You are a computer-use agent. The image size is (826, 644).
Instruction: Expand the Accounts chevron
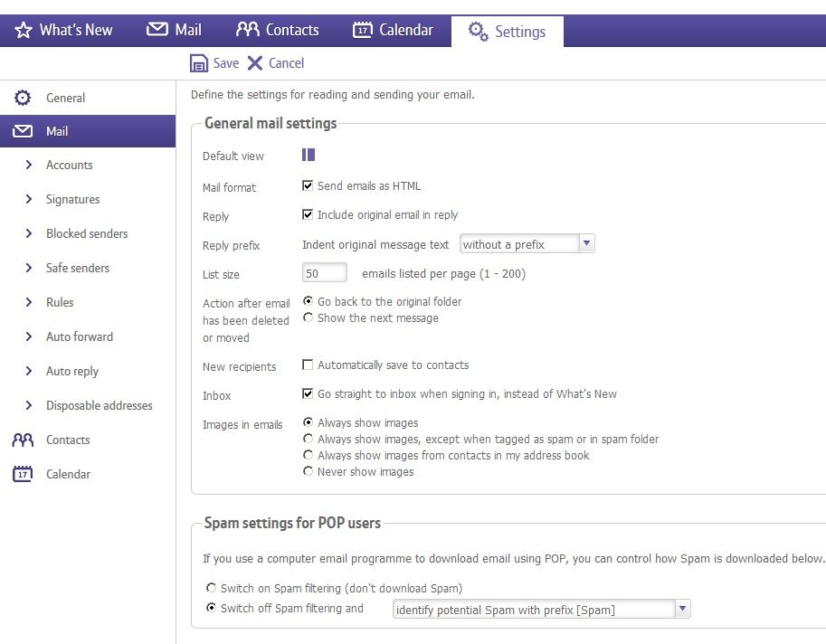click(x=29, y=165)
